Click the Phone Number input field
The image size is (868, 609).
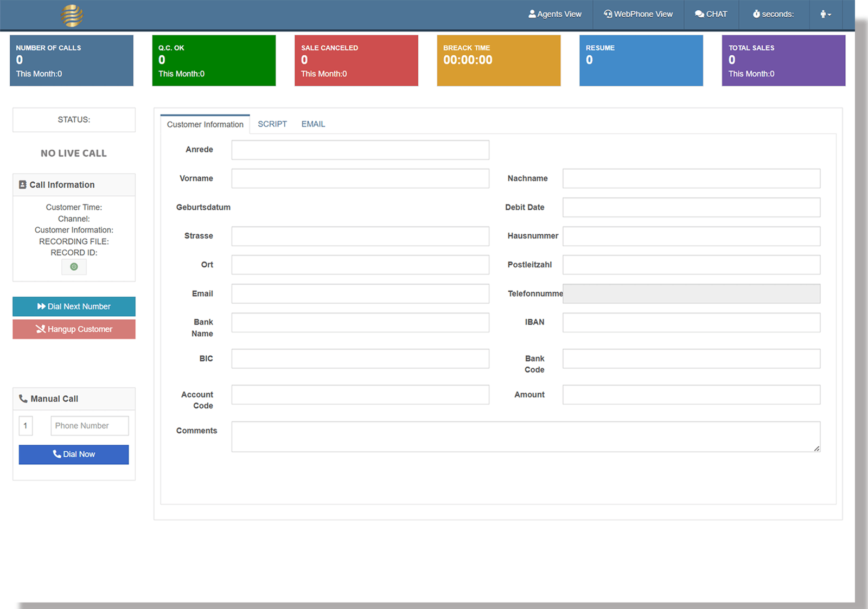coord(90,426)
